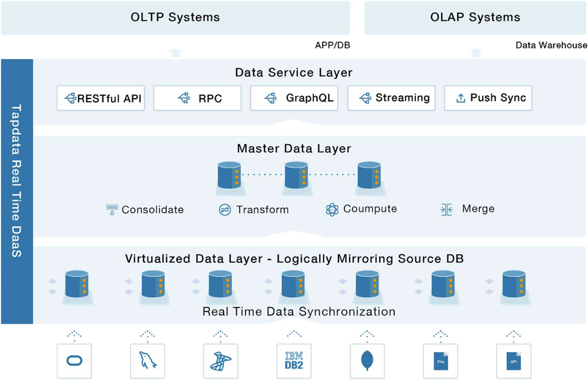Select the RPC box
588x384 pixels.
(197, 98)
